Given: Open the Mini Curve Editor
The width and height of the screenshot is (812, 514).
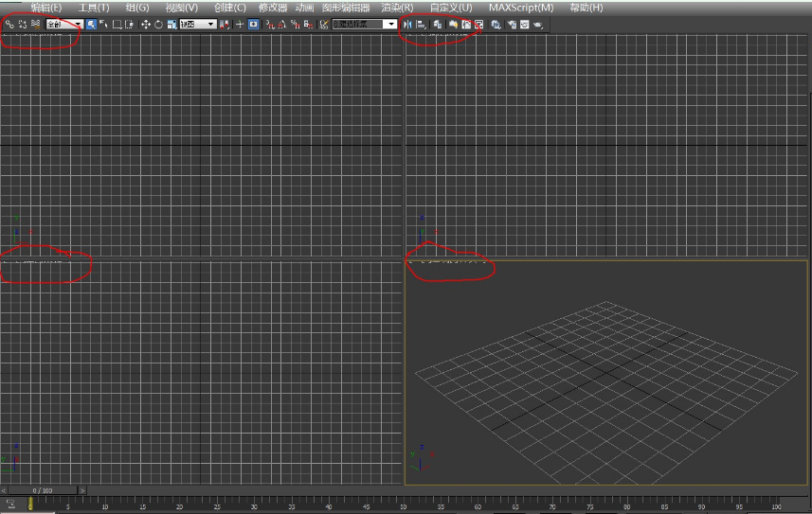Looking at the screenshot, I should [10, 504].
